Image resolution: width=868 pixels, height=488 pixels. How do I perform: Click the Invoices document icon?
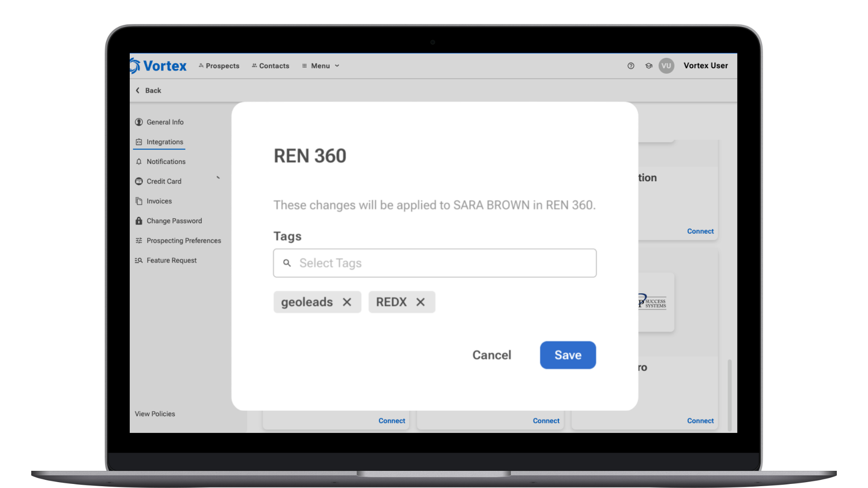(x=139, y=201)
